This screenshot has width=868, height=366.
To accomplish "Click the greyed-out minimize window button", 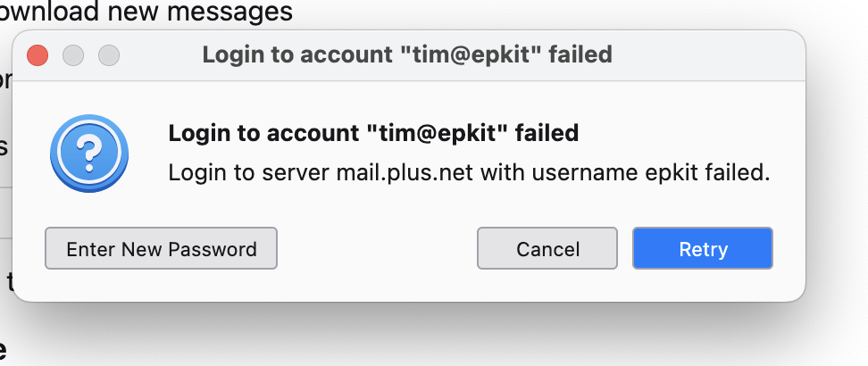I will click(73, 55).
